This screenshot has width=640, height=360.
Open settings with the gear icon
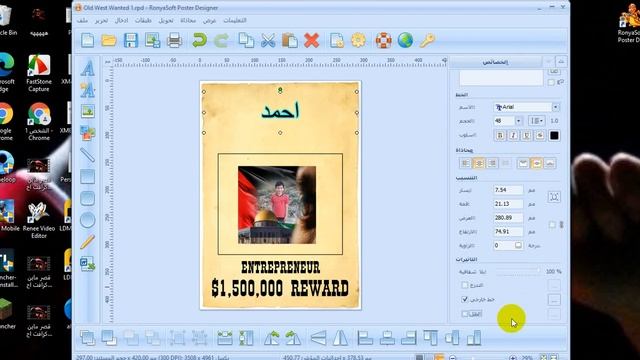coord(358,40)
